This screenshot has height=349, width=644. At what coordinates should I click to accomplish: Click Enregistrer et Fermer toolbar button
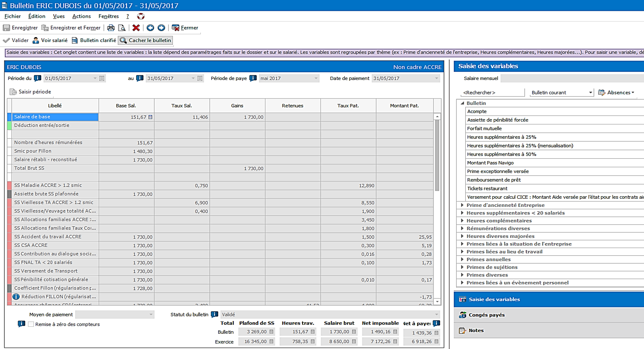(x=71, y=28)
